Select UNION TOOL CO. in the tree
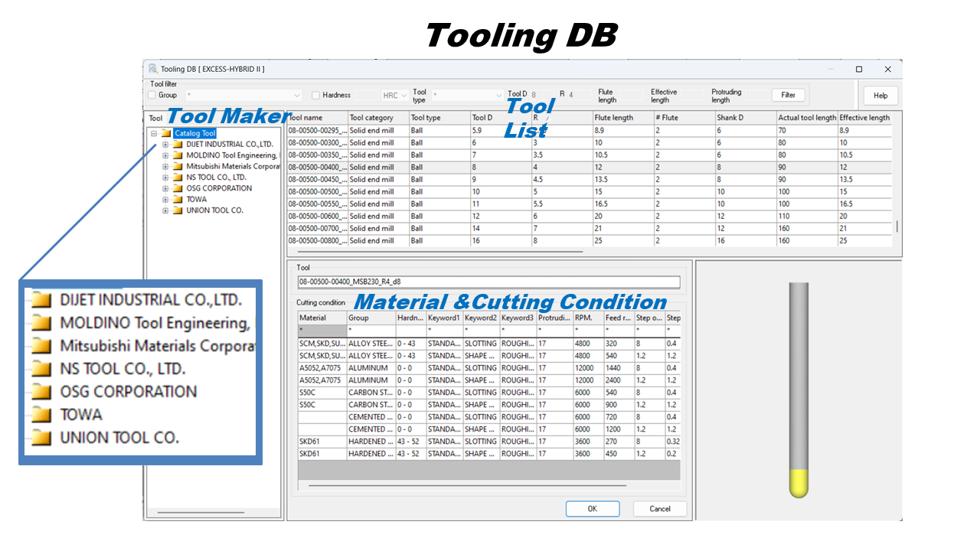980x551 pixels. pos(215,210)
